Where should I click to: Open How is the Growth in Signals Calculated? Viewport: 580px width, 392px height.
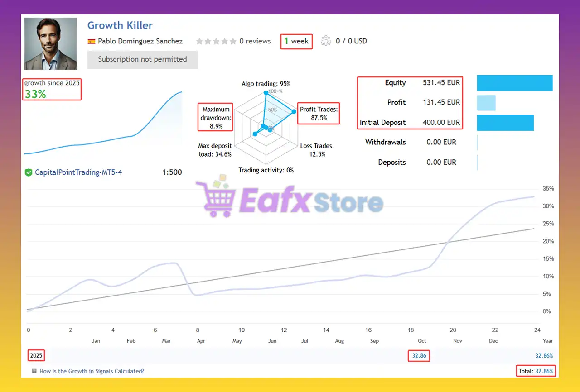tap(92, 371)
